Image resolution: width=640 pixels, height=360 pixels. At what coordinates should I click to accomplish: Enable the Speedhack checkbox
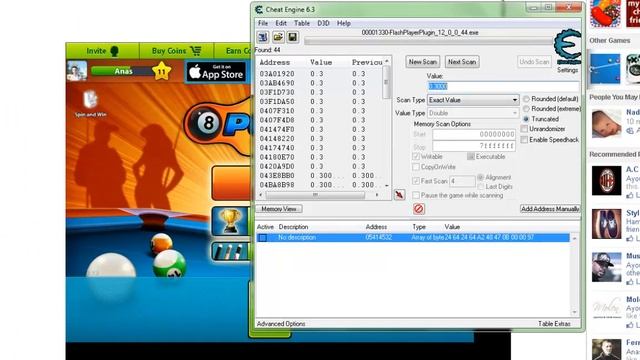click(x=524, y=140)
